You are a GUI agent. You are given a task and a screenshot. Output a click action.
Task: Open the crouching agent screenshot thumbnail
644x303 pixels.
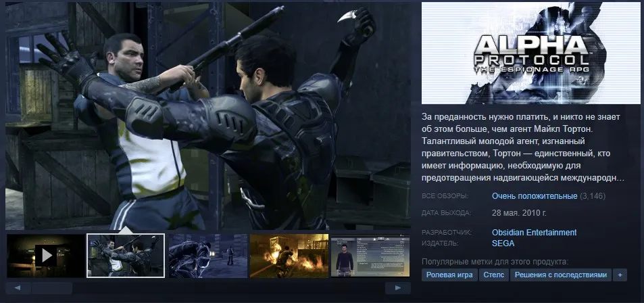tap(208, 256)
